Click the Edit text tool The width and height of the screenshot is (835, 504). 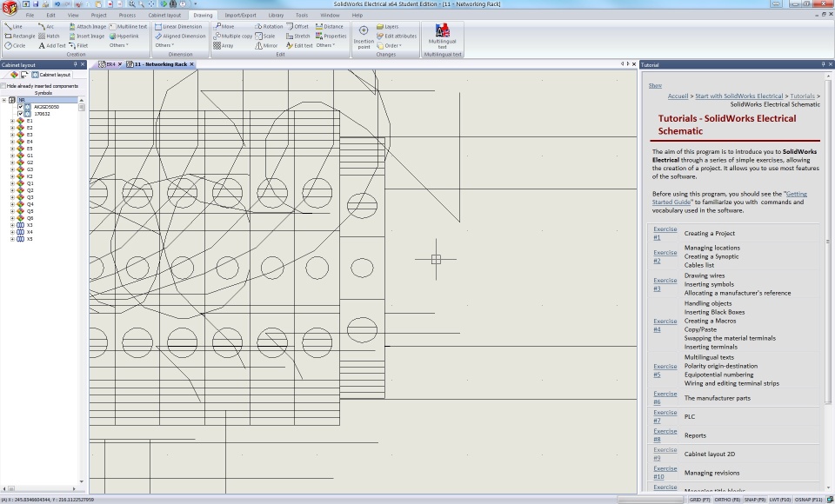pos(299,46)
